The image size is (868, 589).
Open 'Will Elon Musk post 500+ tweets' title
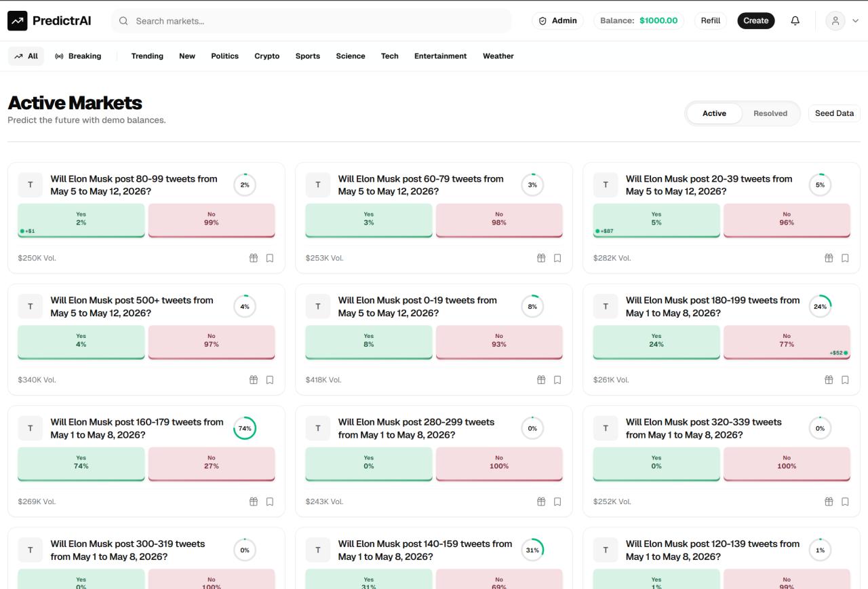[132, 307]
